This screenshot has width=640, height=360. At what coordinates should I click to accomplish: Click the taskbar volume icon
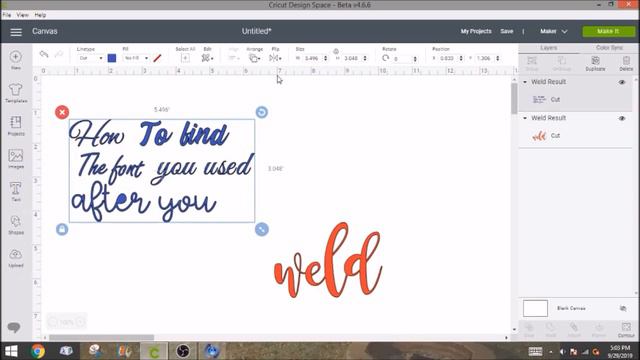[562, 351]
